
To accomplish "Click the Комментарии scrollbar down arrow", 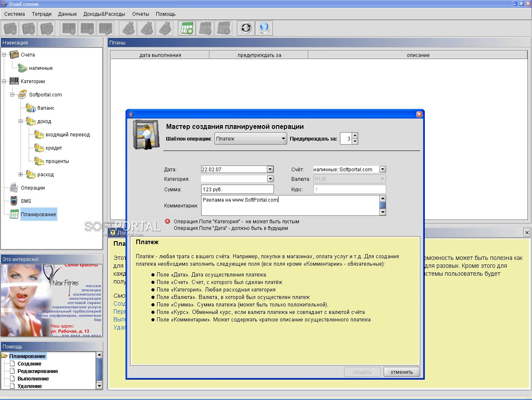I will [x=383, y=212].
